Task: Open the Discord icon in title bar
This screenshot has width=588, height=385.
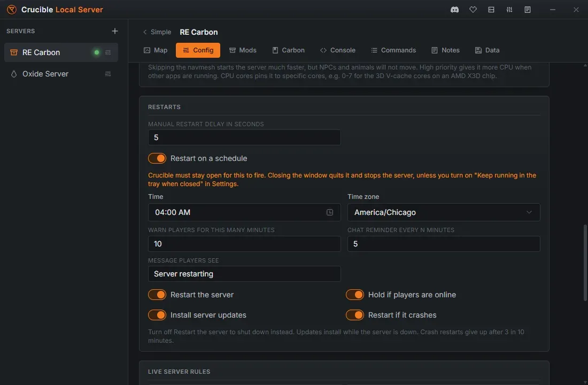Action: pyautogui.click(x=454, y=10)
